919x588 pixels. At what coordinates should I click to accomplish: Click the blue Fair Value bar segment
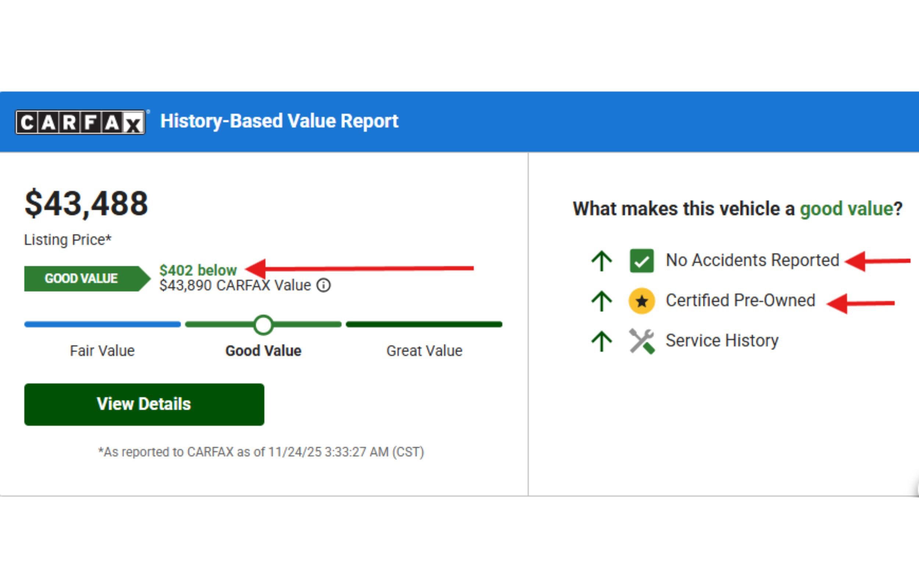pyautogui.click(x=102, y=325)
